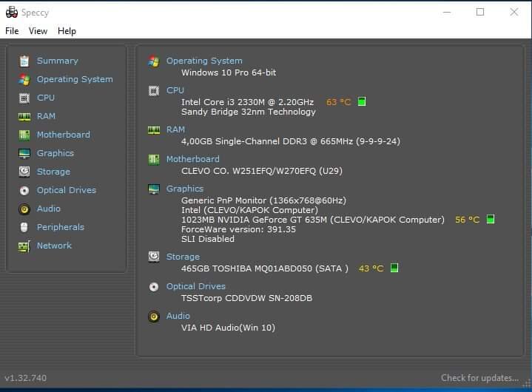The image size is (532, 392).
Task: Click the chip icon beside CPU heading
Action: (154, 91)
